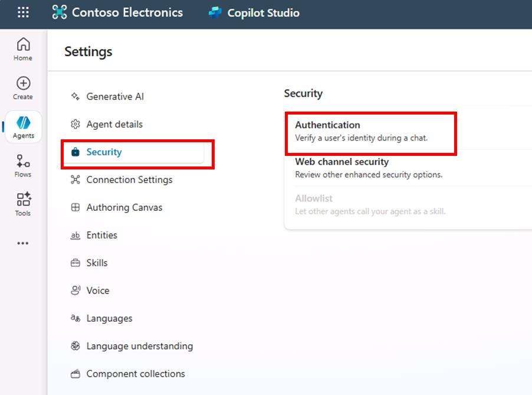Select Agents in the left navigation
Image resolution: width=532 pixels, height=395 pixels.
(x=24, y=127)
